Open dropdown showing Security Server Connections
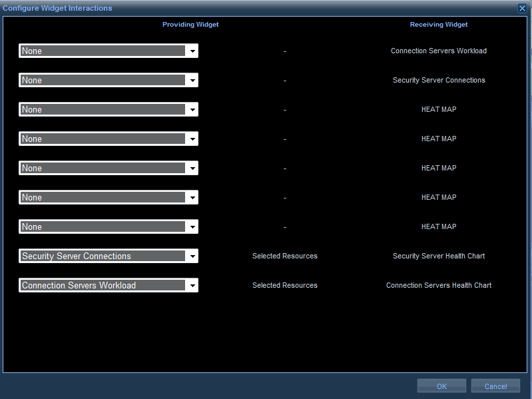The image size is (532, 399). point(192,256)
